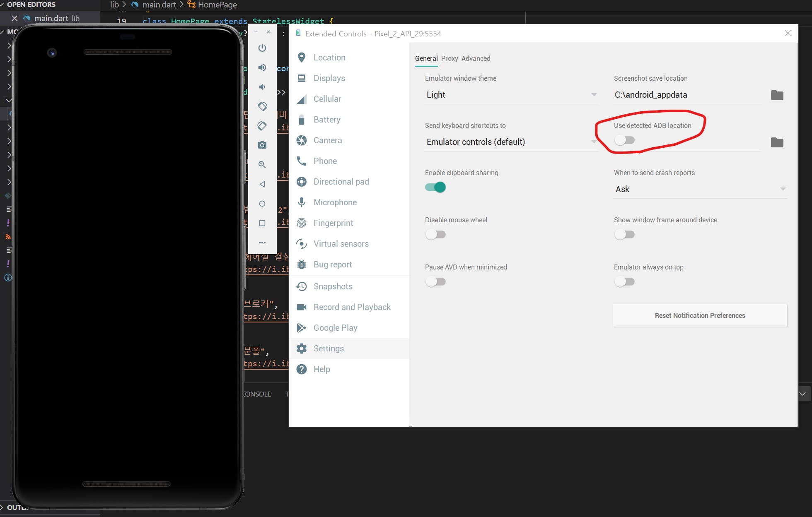Open Record and Playback page
This screenshot has height=517, width=812.
[x=349, y=307]
